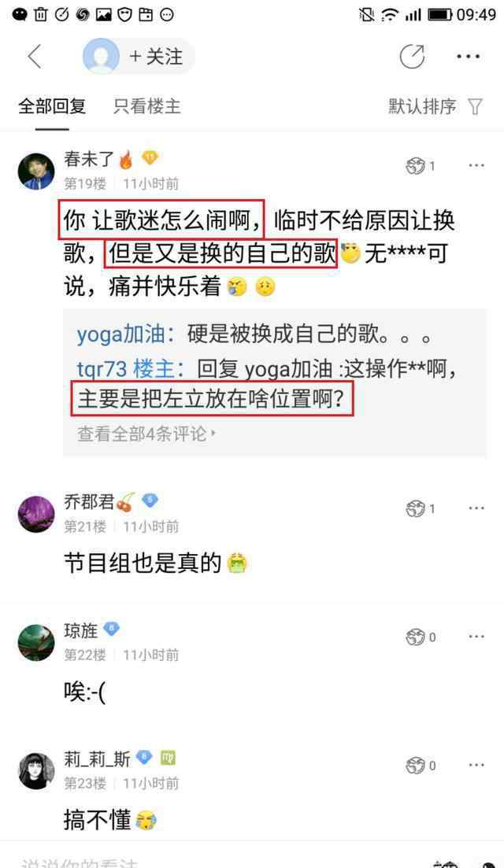This screenshot has height=868, width=504.
Task: Open the 默认排序 sorting dropdown
Action: (x=422, y=106)
